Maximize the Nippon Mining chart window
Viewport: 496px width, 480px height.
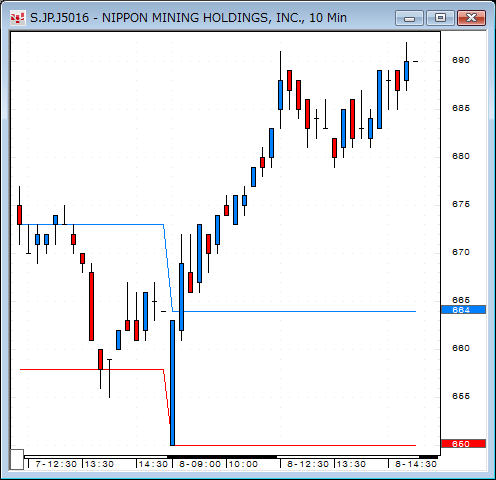coord(440,18)
